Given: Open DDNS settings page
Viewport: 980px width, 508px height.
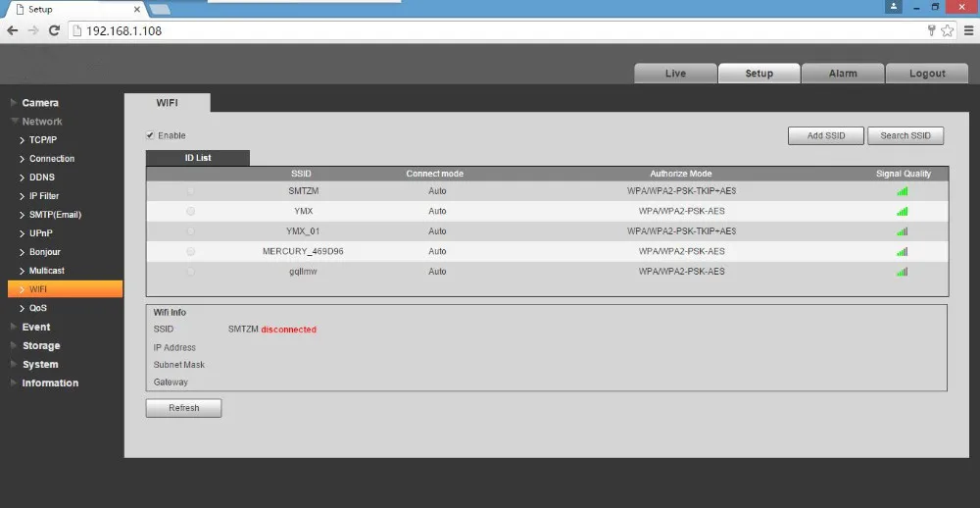Looking at the screenshot, I should [x=41, y=178].
